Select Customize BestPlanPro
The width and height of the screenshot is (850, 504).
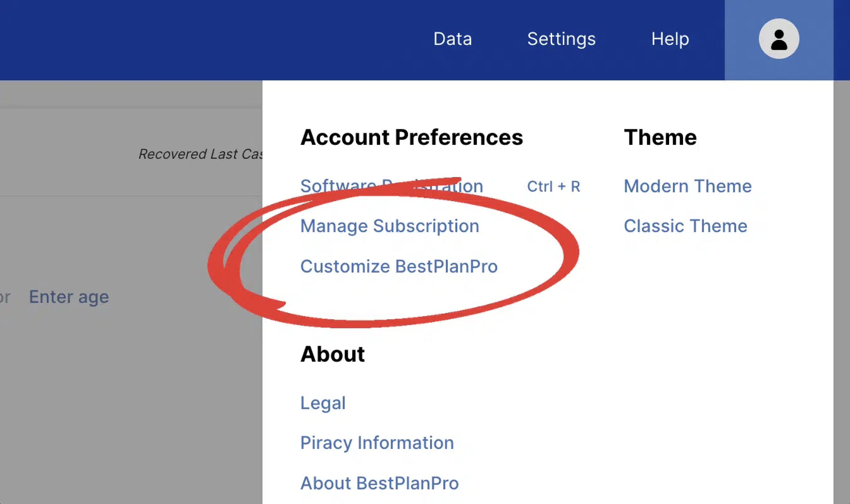[x=398, y=266]
